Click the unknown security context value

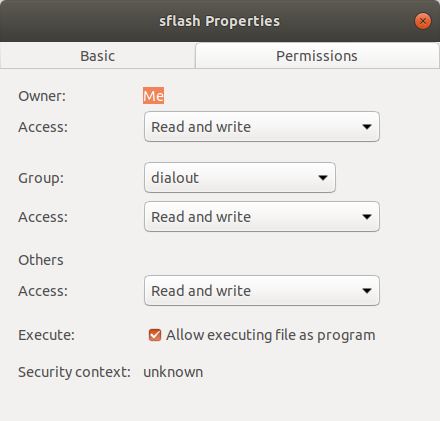[173, 372]
